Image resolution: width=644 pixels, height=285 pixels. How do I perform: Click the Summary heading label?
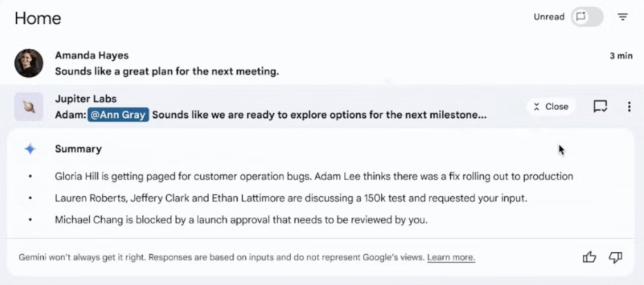(x=78, y=149)
